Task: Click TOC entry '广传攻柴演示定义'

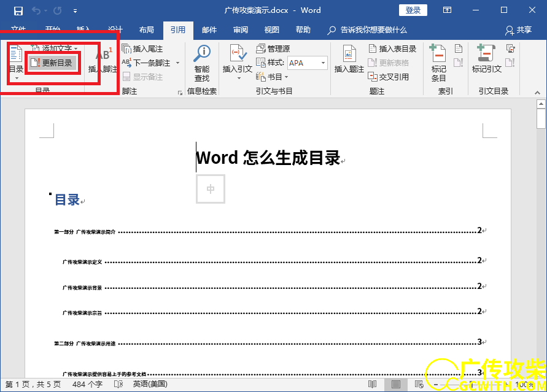Action: [x=82, y=262]
